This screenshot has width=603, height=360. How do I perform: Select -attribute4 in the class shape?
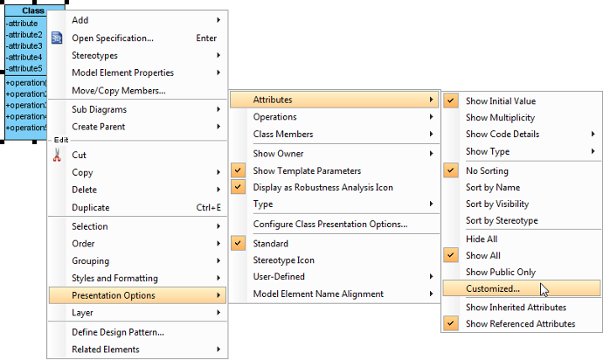[x=24, y=57]
